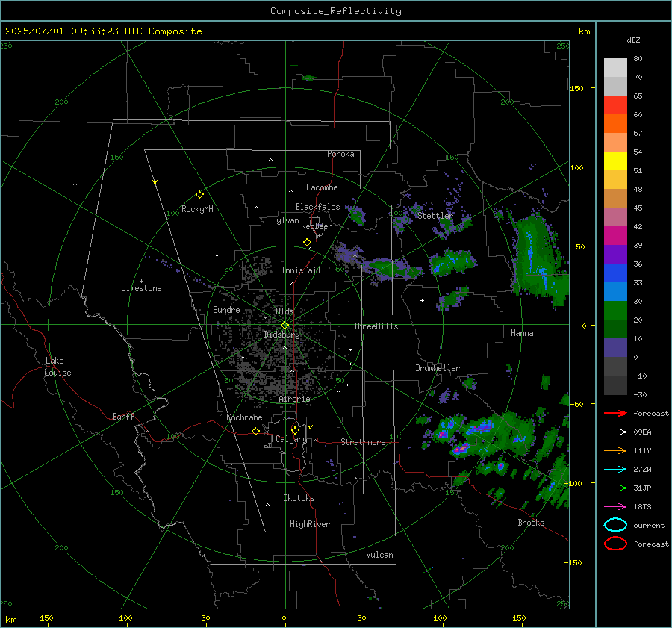Select the Lacombe map label
Viewport: 672px width, 628px height.
(x=322, y=187)
